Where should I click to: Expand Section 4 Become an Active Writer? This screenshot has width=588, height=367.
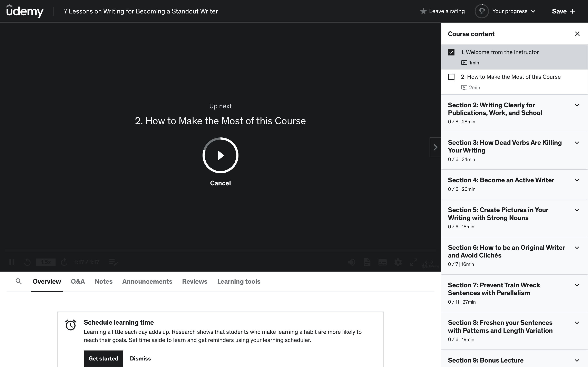[x=577, y=180]
